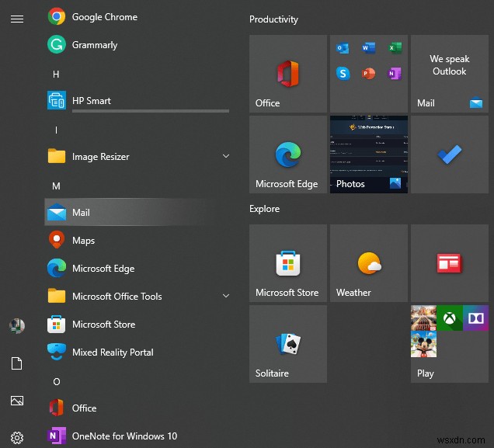Open the user account picture
The image size is (494, 448).
click(17, 325)
